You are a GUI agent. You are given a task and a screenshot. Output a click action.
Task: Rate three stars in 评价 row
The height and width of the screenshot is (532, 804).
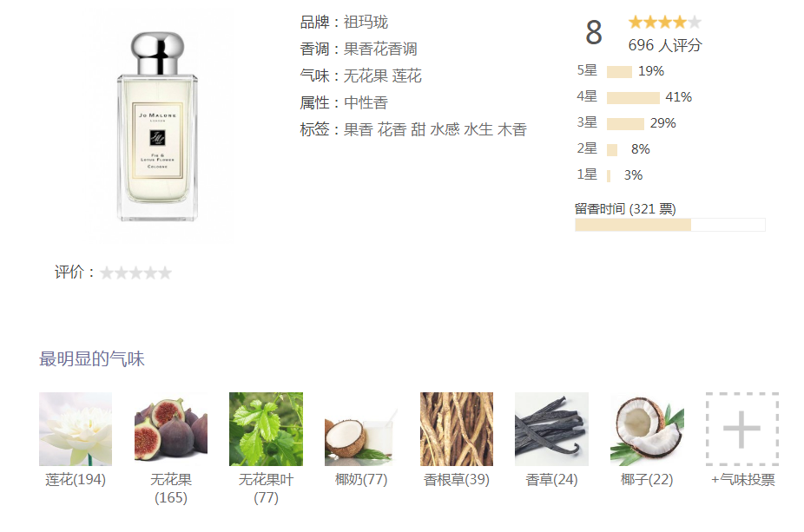(x=135, y=273)
